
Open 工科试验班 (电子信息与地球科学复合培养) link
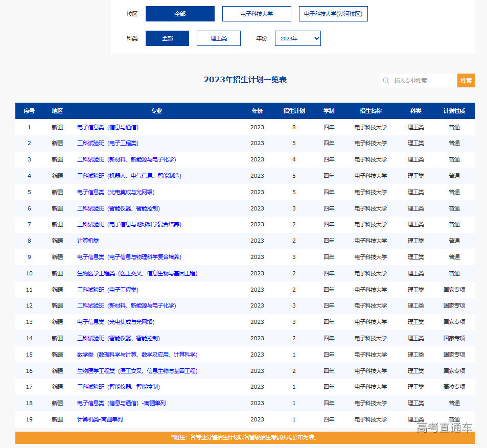129,224
